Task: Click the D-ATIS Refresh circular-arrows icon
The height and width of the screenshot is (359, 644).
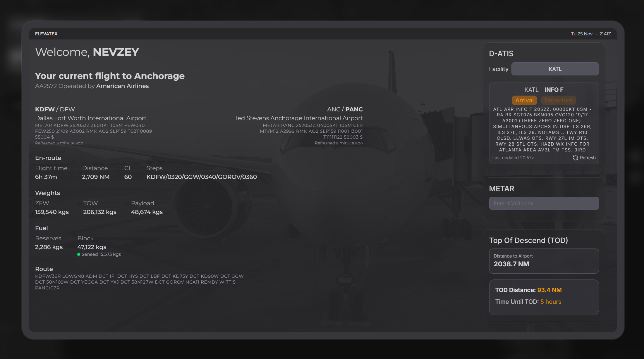Action: pos(575,158)
